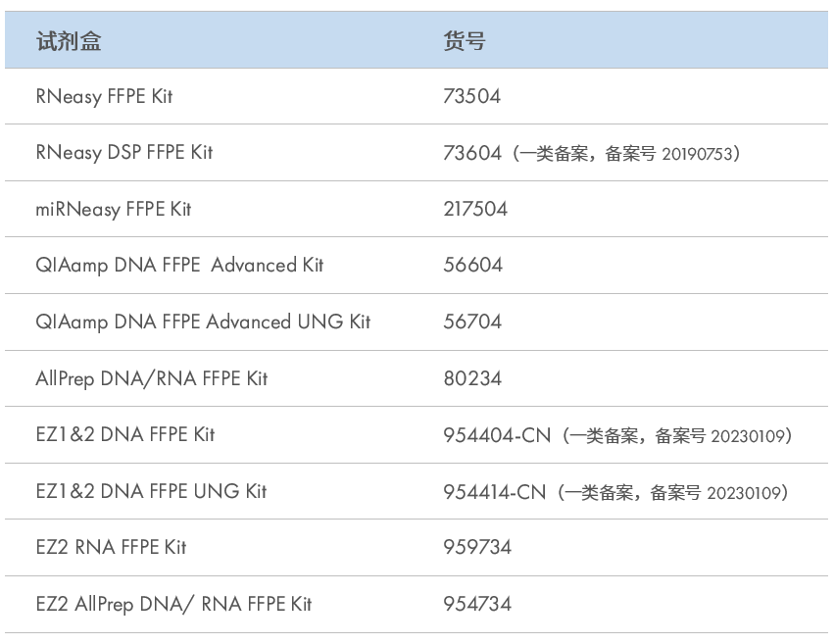This screenshot has width=834, height=644.
Task: Select the EZ1&2 DNA FFPE UNG Kit name
Action: point(151,491)
